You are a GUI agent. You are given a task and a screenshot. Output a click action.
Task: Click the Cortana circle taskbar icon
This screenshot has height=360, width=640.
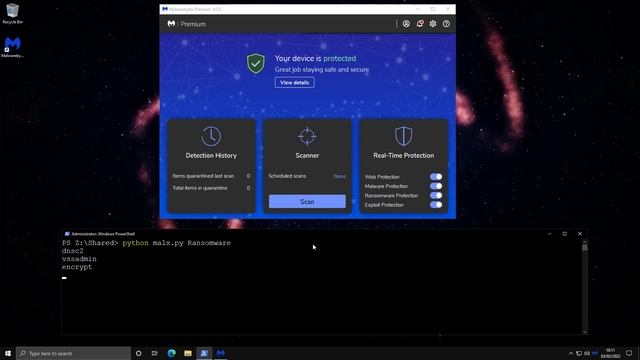(138, 353)
